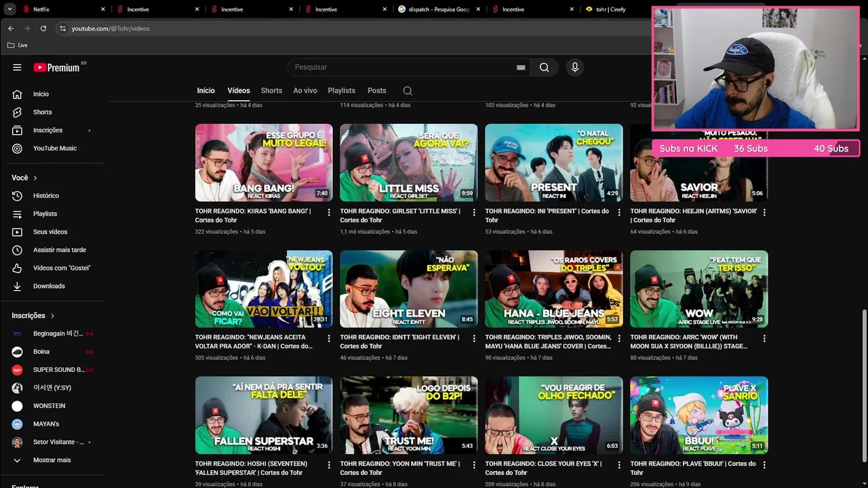Play the IDNTT 'EIGHT ELEVEN' thumbnail

click(409, 289)
